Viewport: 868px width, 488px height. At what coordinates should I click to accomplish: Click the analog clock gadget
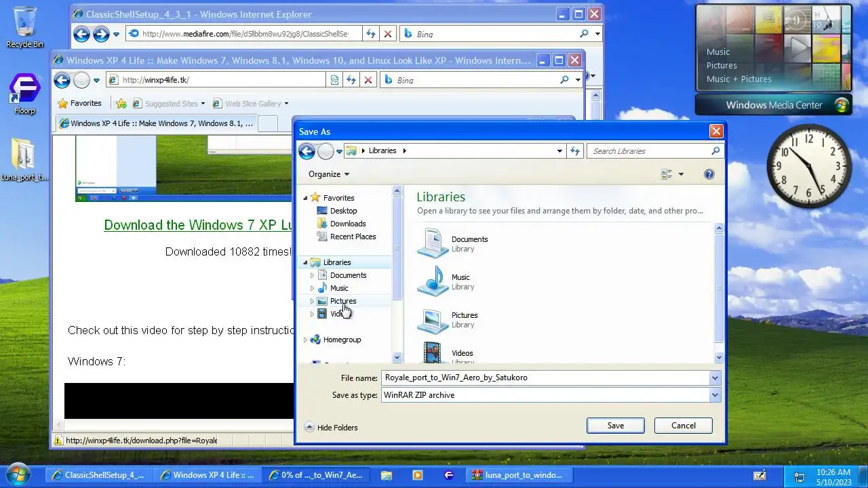tap(809, 166)
